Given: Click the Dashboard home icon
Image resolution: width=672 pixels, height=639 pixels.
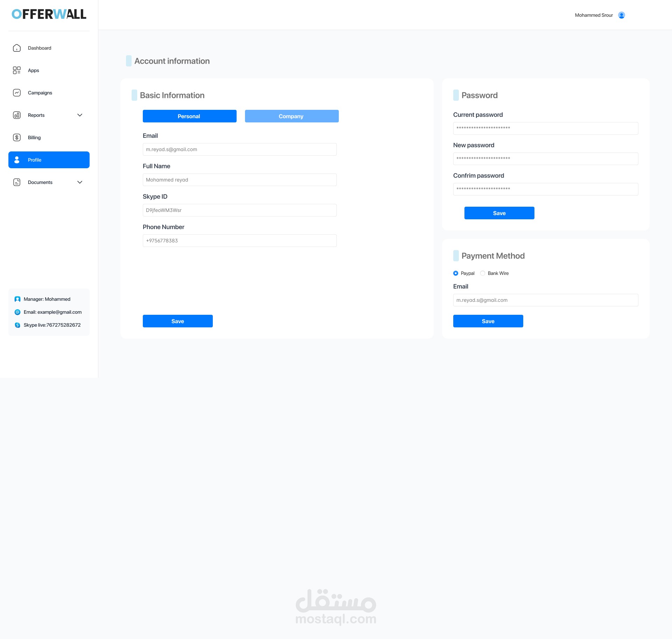Looking at the screenshot, I should coord(17,48).
